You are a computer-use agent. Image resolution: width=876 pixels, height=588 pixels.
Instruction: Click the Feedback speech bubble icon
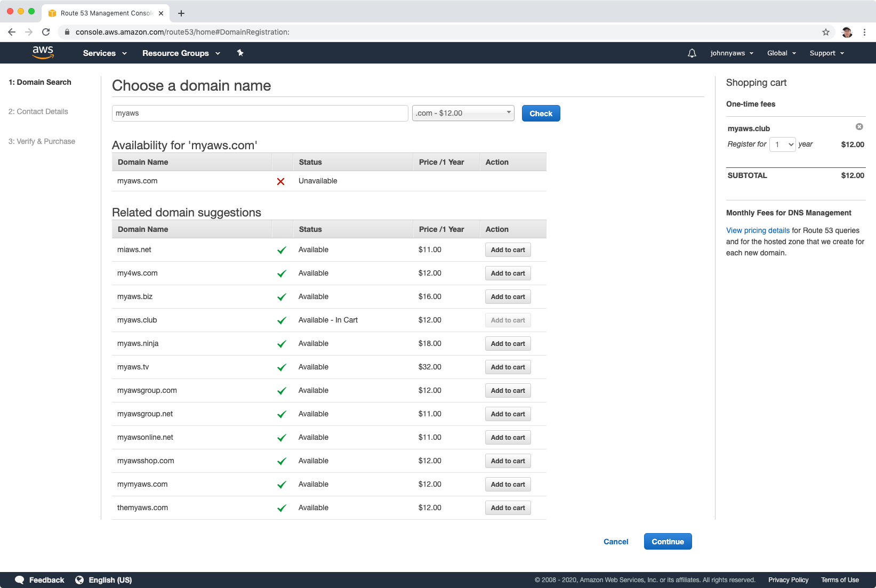(20, 580)
